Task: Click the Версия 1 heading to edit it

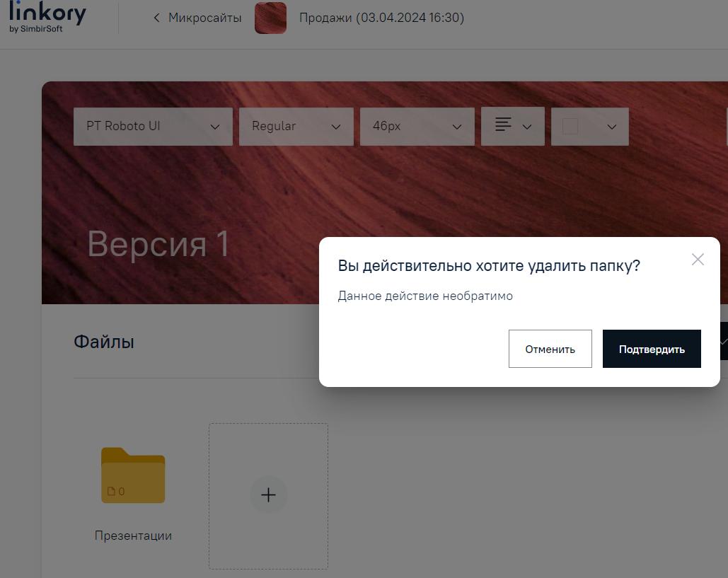Action: coord(157,243)
